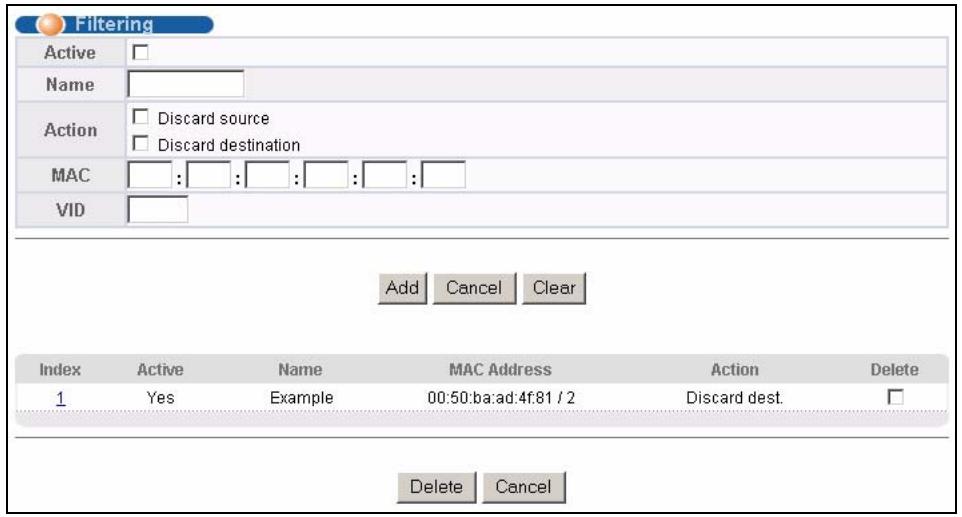Focus the second MAC octet field
This screenshot has height=517, width=962.
[x=209, y=175]
